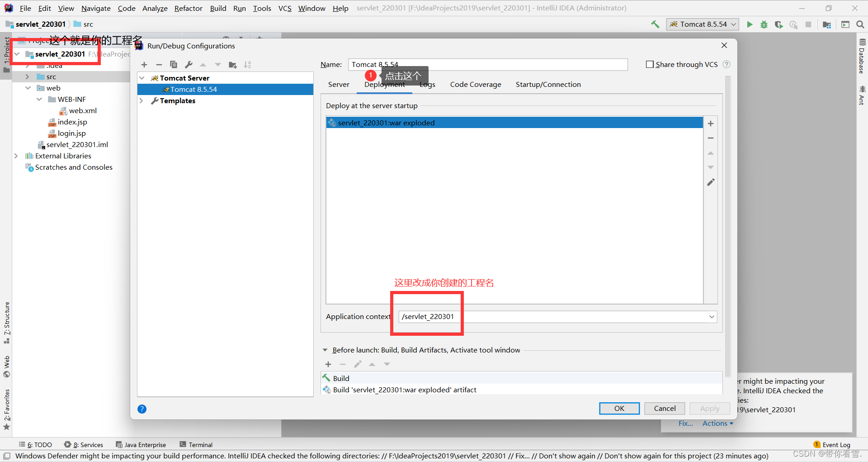Open the VCS menu

click(x=285, y=8)
